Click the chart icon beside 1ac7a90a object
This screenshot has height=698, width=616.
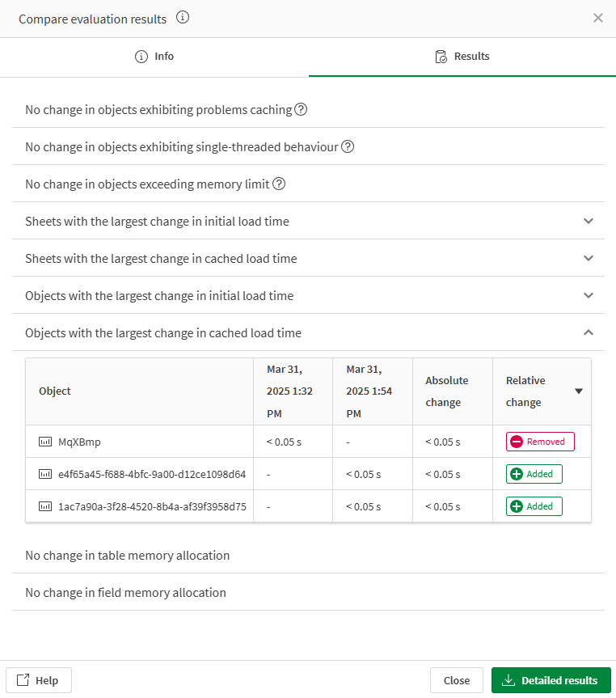tap(45, 506)
